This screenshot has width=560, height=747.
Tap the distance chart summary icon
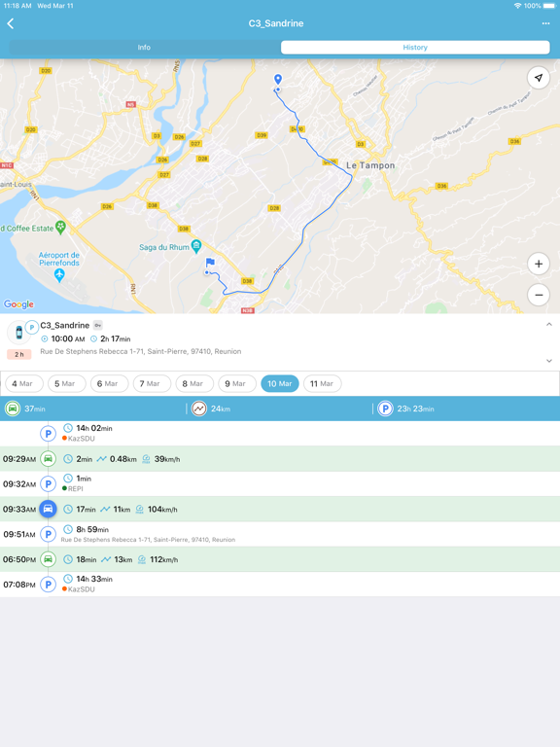(199, 409)
